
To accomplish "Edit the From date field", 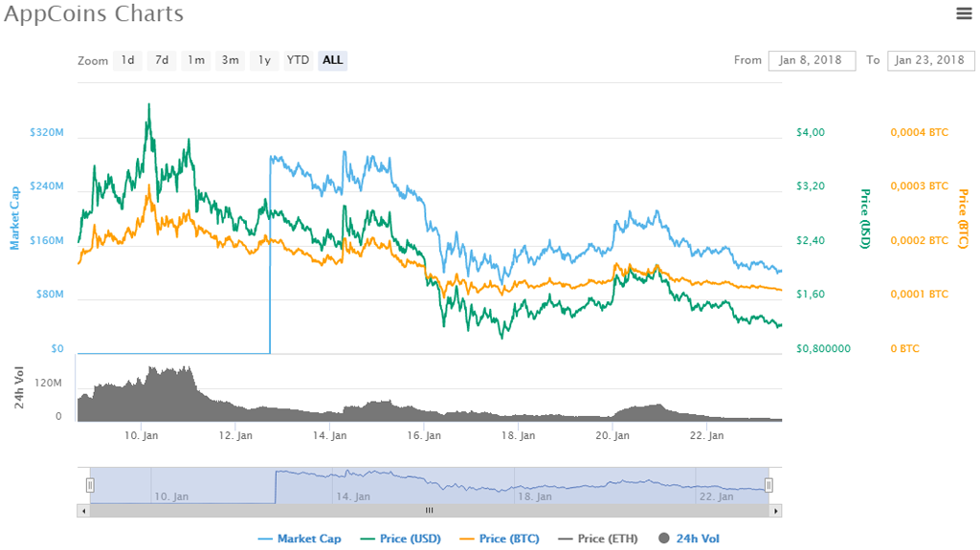I will coord(812,60).
